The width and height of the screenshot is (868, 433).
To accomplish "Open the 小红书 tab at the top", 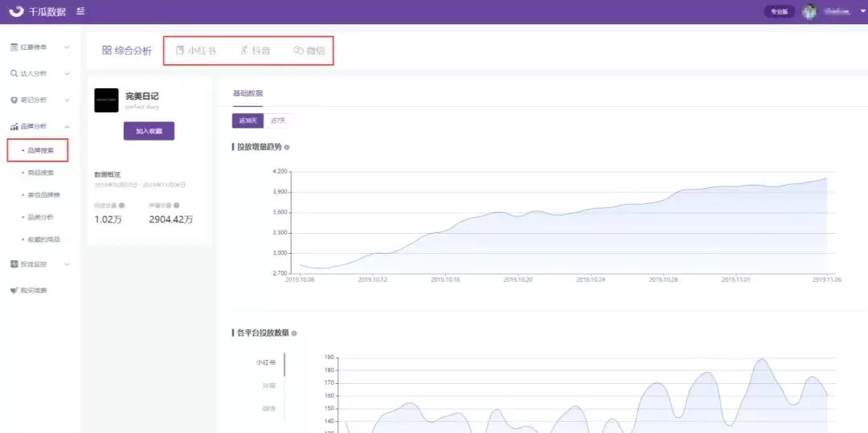I will (x=195, y=51).
